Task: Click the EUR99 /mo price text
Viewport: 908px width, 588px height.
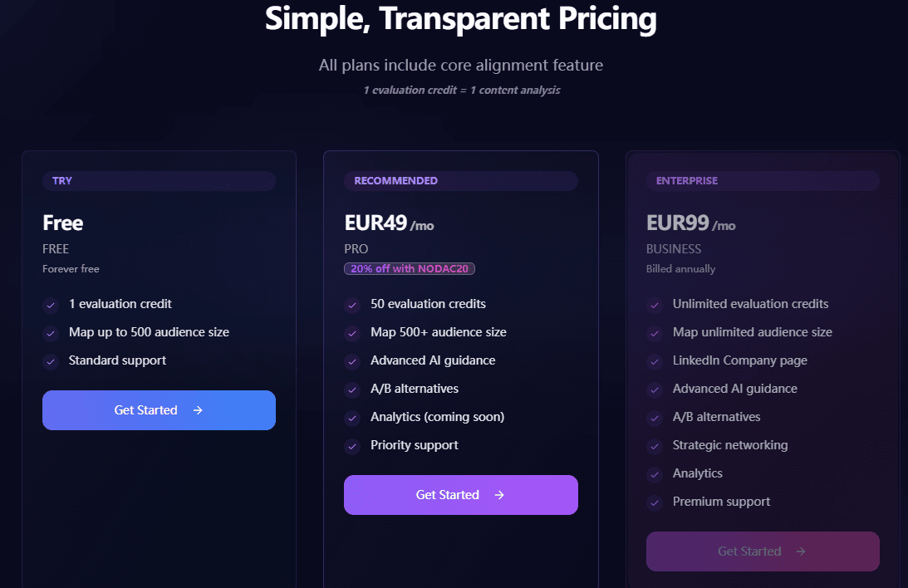Action: click(x=690, y=223)
